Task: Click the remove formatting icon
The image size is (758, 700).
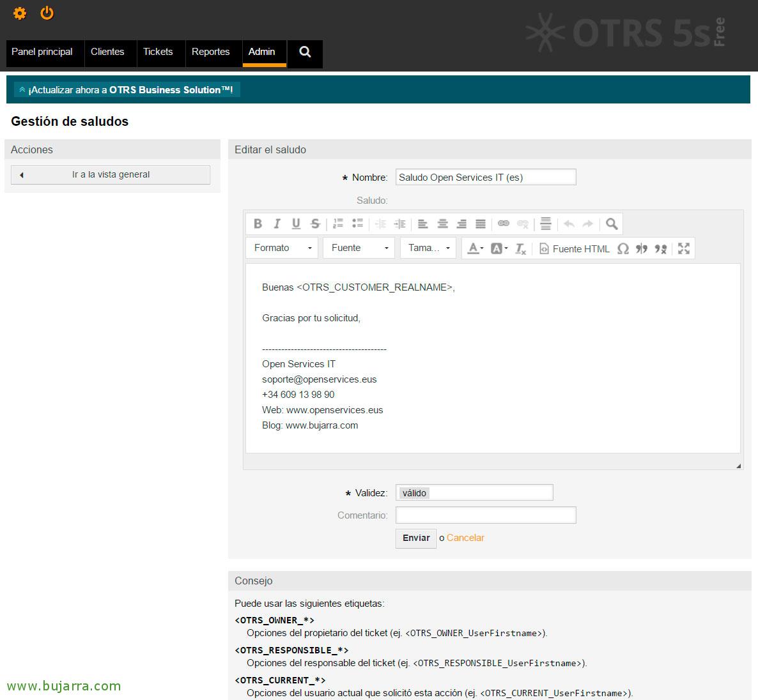Action: tap(520, 248)
